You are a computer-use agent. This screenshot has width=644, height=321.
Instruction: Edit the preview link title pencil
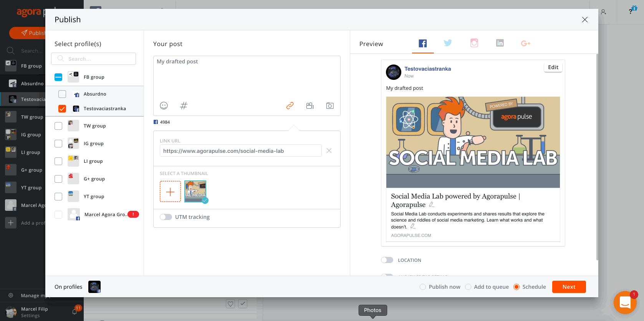(x=432, y=205)
